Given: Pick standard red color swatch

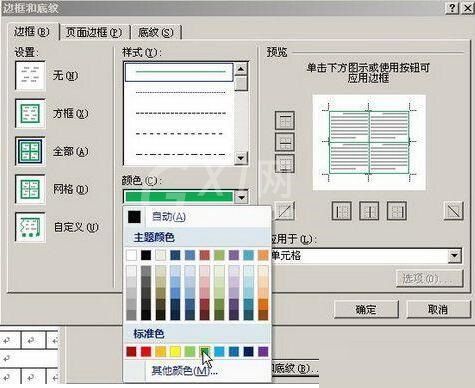Looking at the screenshot, I should [x=146, y=351].
